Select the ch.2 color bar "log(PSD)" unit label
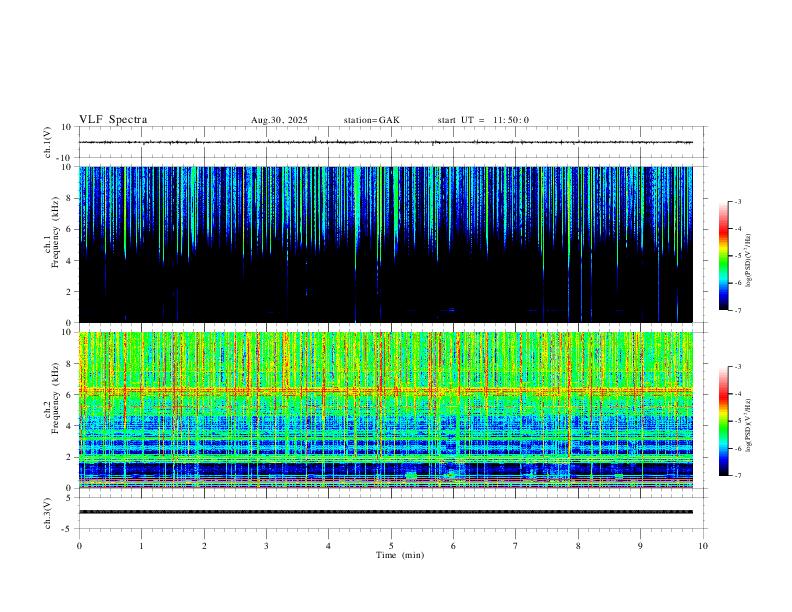This screenshot has width=792, height=612. 749,425
